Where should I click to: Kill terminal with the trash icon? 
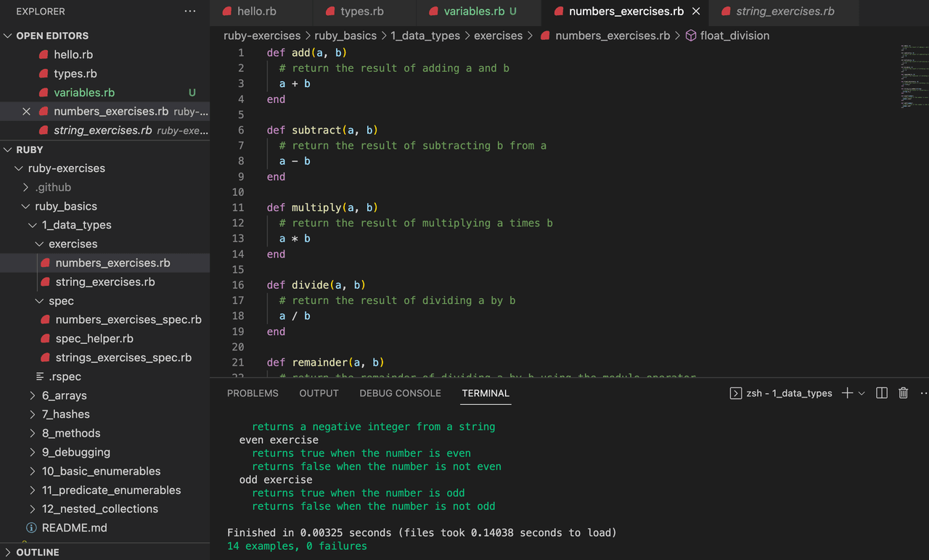(x=904, y=393)
